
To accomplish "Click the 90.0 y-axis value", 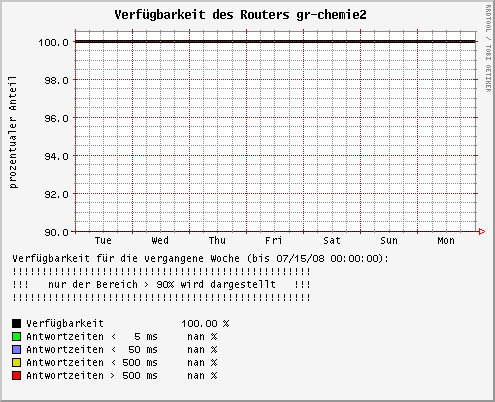I will [56, 232].
